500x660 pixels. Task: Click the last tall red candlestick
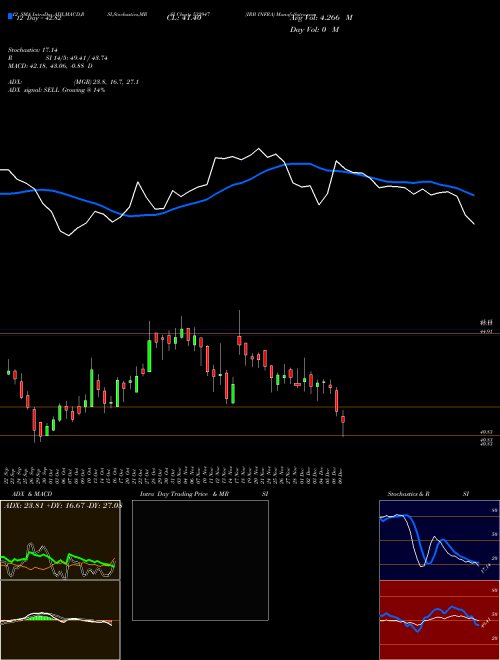[x=337, y=401]
